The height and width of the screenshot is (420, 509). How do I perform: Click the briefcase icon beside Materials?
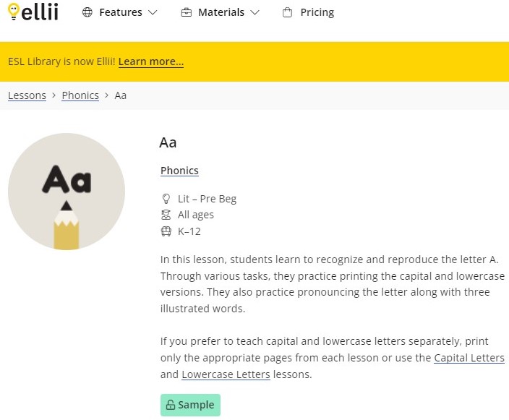click(187, 12)
